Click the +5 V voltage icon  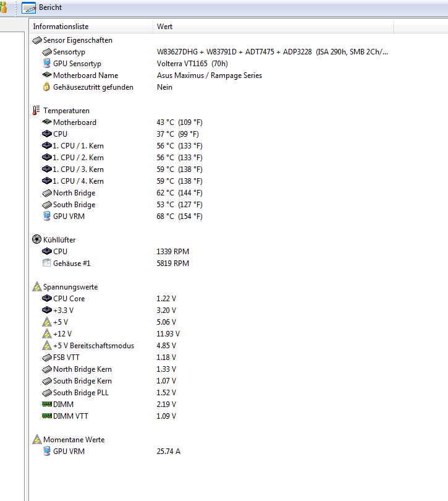[47, 322]
